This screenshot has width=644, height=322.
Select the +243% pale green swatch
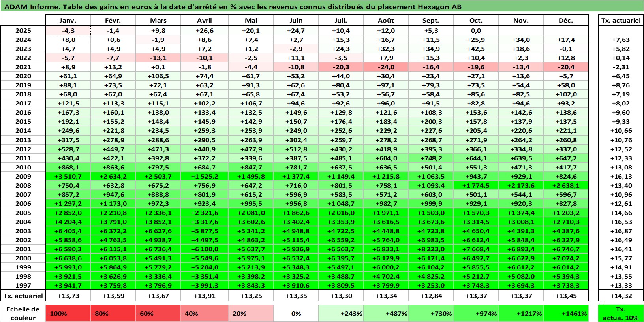(341, 313)
